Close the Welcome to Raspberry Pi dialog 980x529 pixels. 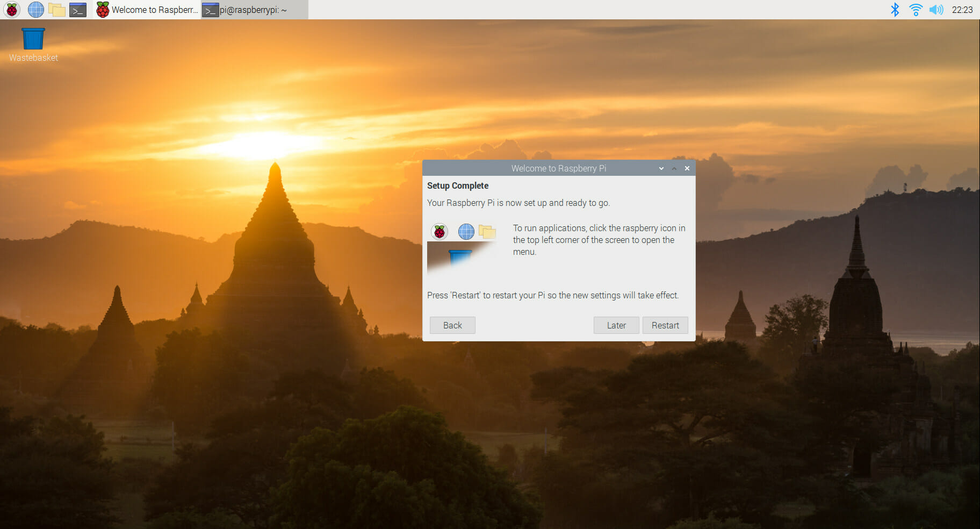(x=687, y=168)
